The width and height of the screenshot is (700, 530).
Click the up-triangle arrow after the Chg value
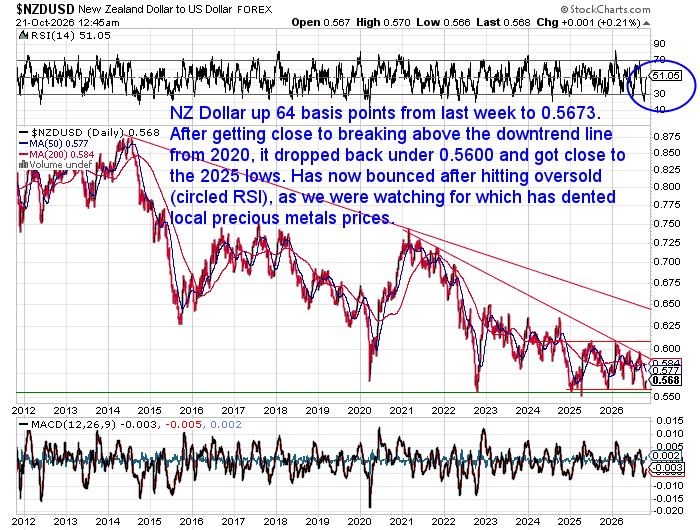(x=647, y=23)
